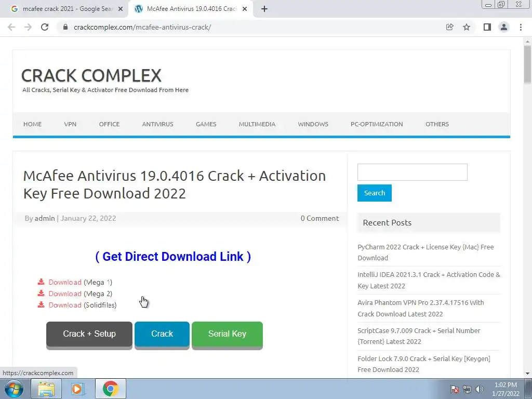Click Chrome icon in taskbar

pos(111,389)
